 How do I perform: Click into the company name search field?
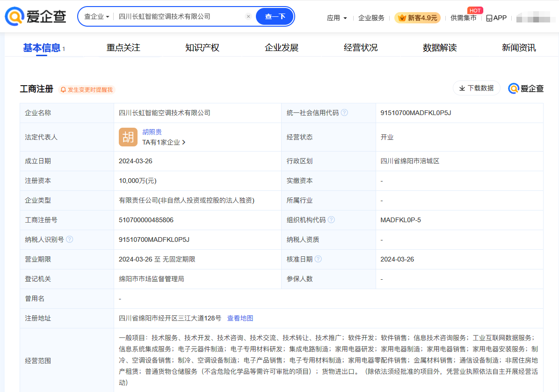coord(180,16)
